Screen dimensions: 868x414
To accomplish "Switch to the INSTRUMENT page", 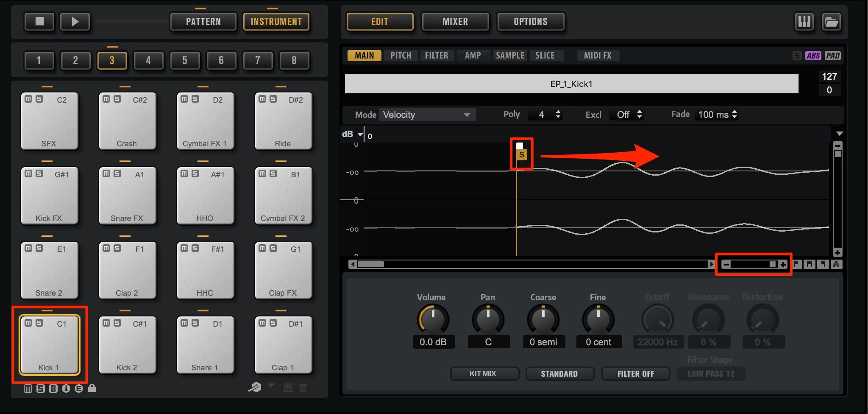I will point(276,22).
